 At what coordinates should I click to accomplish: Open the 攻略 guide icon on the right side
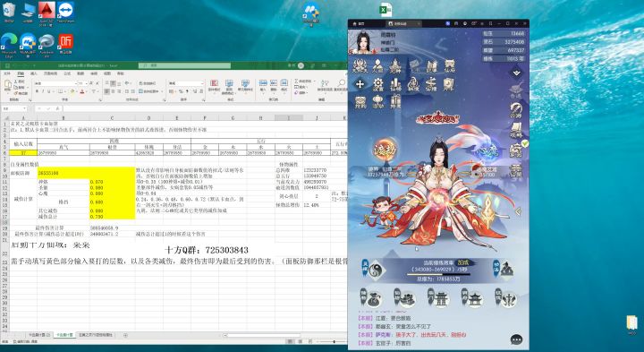516,130
